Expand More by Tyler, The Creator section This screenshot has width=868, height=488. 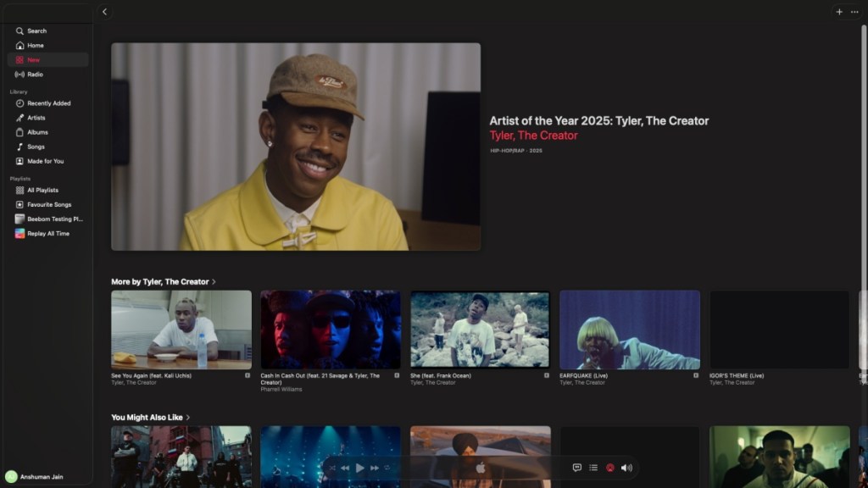213,280
